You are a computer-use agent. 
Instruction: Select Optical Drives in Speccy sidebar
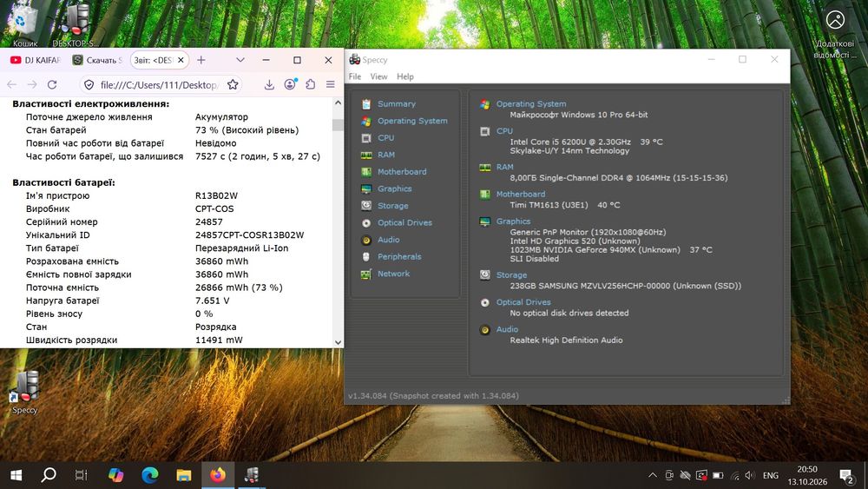click(x=404, y=222)
